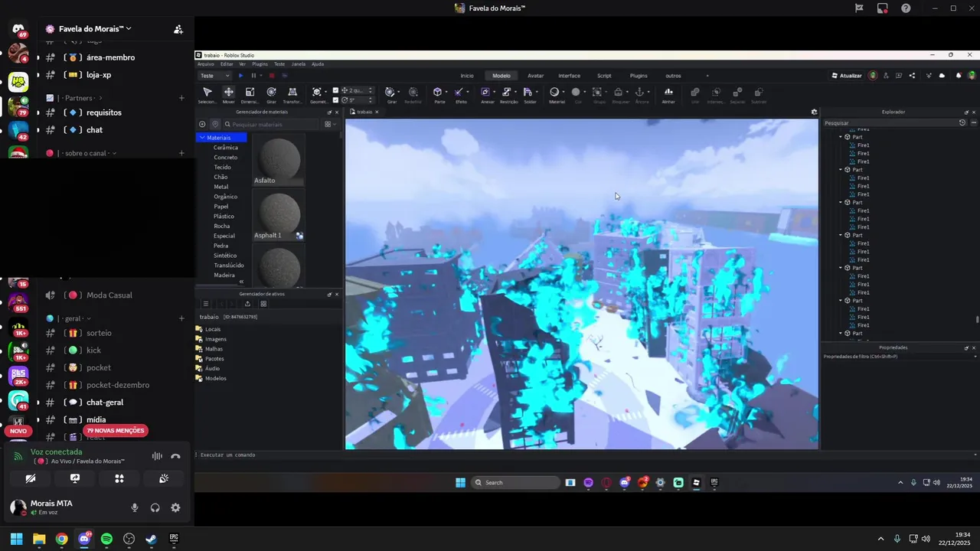Start playtest with the blue play button
Image resolution: width=980 pixels, height=551 pixels.
click(240, 76)
